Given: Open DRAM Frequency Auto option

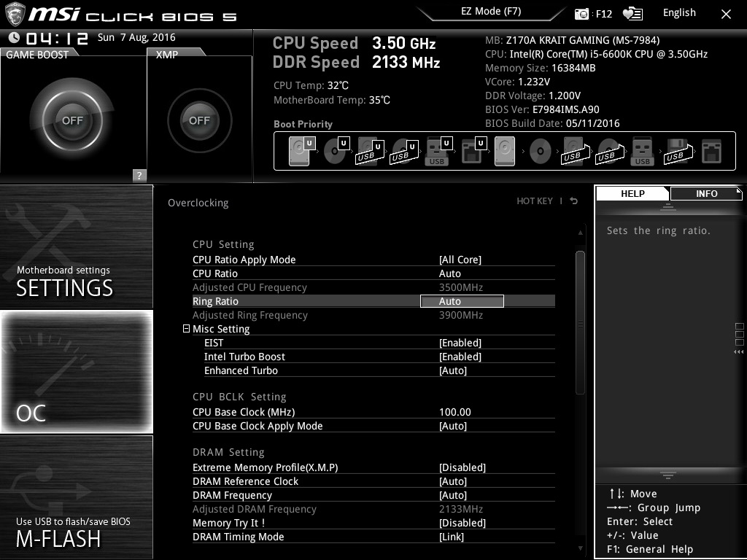Looking at the screenshot, I should [x=452, y=495].
